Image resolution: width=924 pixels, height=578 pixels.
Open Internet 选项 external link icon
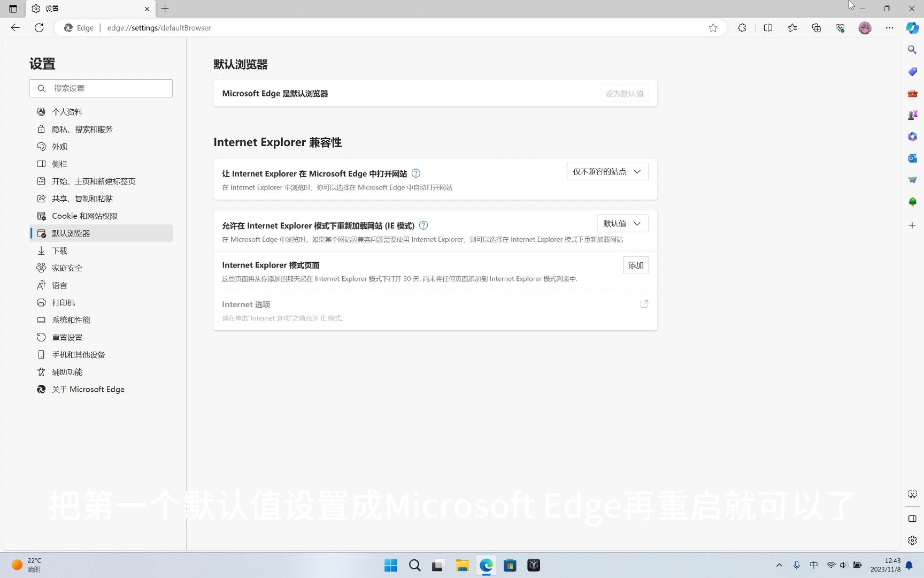coord(644,304)
